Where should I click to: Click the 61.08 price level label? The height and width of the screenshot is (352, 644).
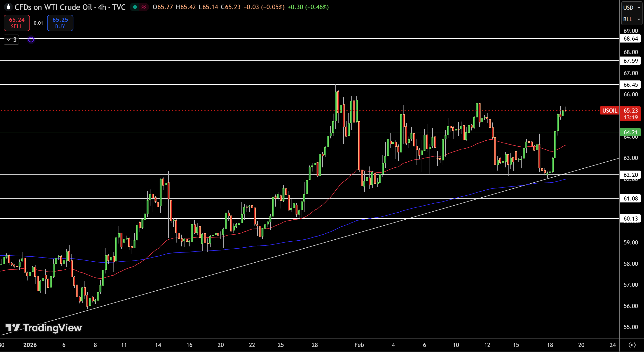pos(630,198)
